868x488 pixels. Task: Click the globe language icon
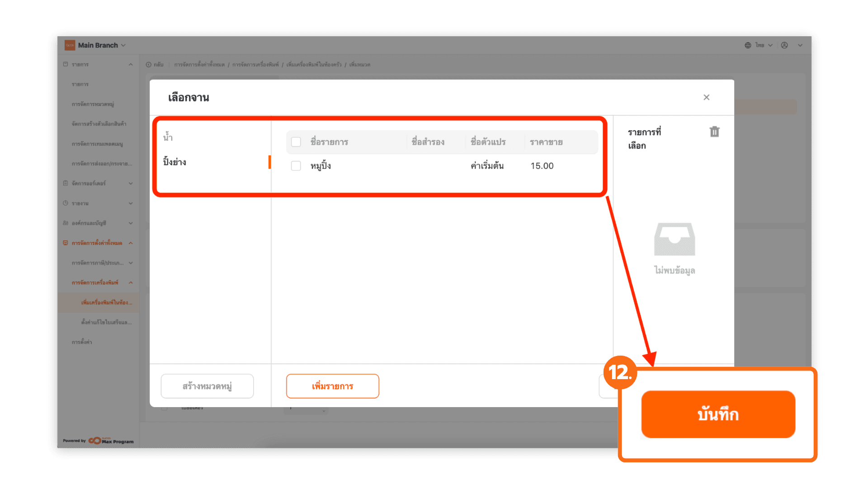748,45
